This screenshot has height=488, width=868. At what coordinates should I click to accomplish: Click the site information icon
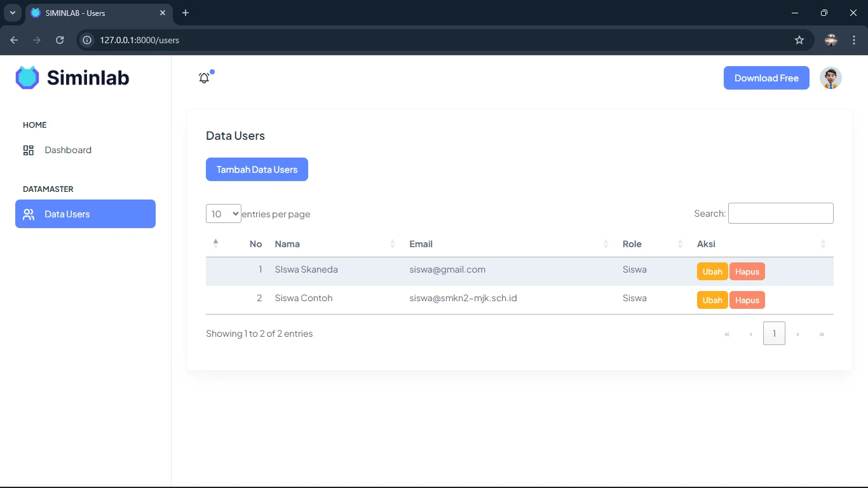pos(88,40)
